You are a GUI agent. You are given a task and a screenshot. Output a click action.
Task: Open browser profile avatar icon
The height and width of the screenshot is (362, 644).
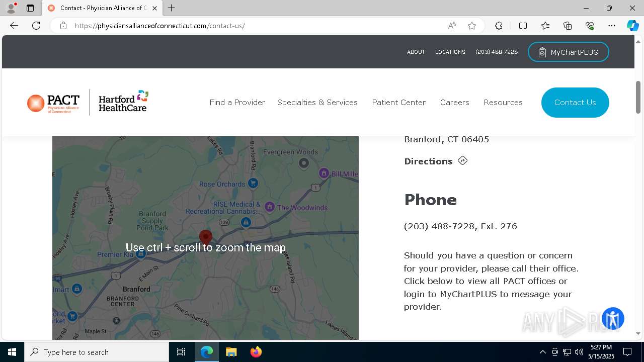tap(11, 8)
